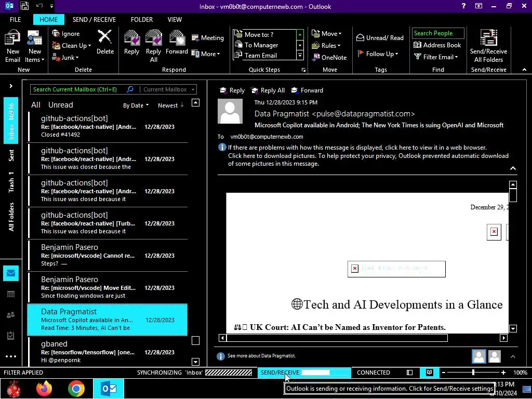The width and height of the screenshot is (532, 399).
Task: Open Mail view in navigation bar
Action: coord(11,273)
